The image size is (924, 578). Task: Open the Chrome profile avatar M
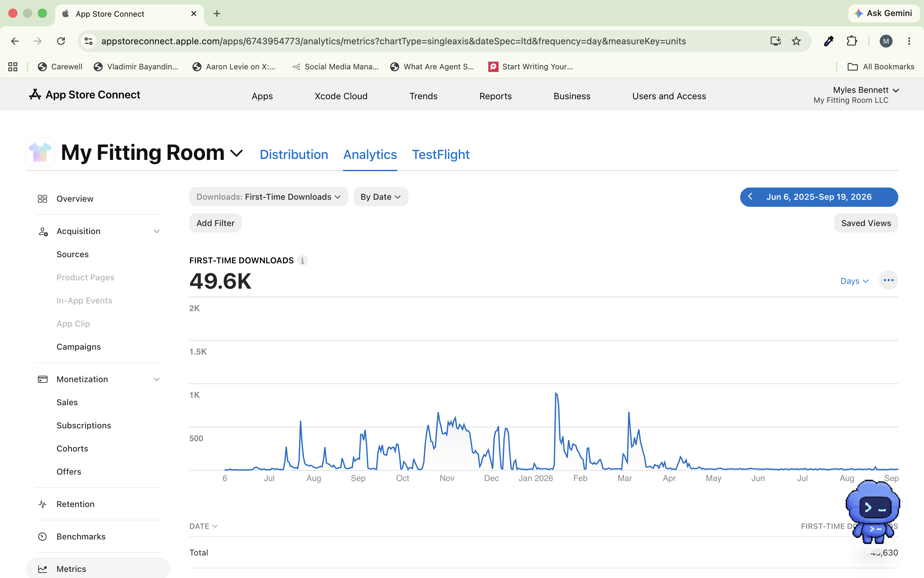tap(886, 41)
